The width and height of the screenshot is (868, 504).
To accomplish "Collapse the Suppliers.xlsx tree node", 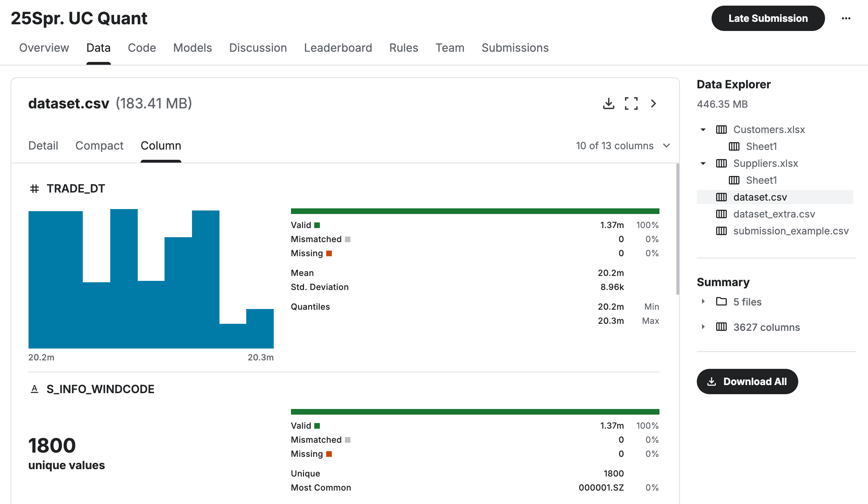I will coord(703,163).
